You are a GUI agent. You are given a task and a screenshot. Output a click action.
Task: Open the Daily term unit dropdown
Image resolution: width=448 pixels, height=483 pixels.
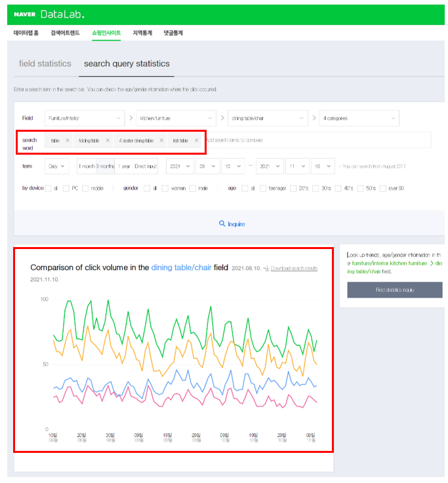(x=56, y=166)
